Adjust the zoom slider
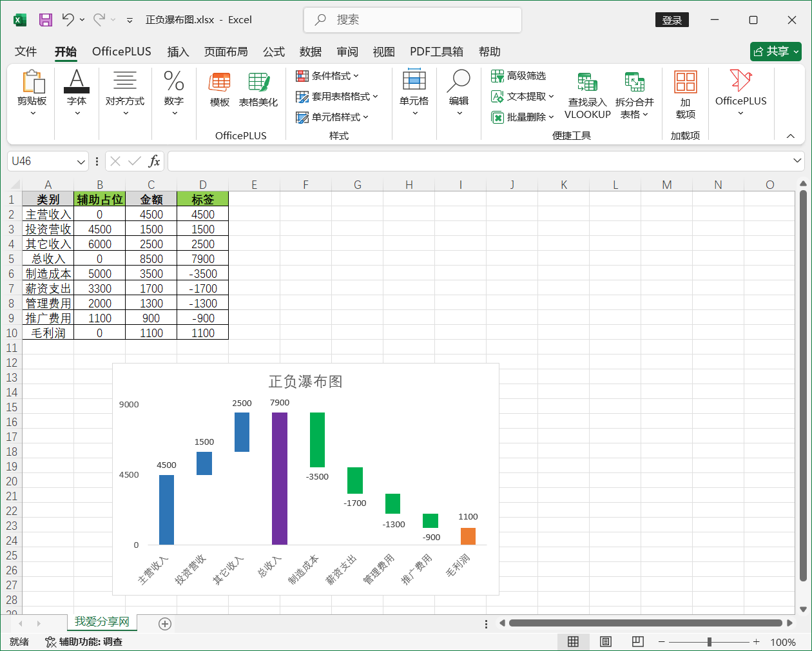The height and width of the screenshot is (651, 812). (x=709, y=642)
